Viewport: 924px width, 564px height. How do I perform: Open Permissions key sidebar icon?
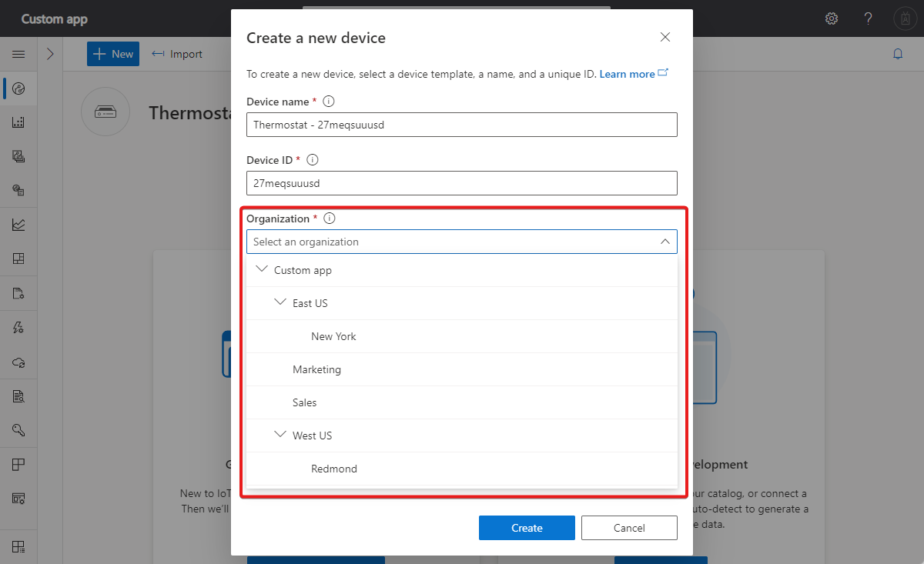[18, 430]
